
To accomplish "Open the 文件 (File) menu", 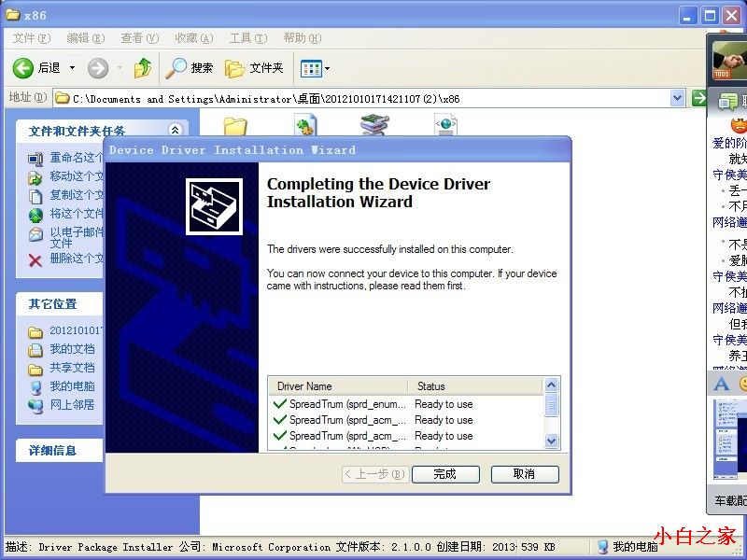I will point(31,38).
